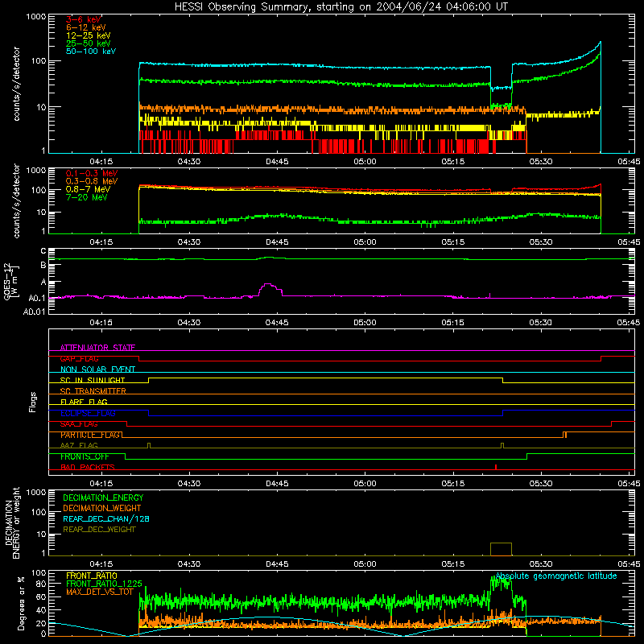Click the red BAD_PACKETS spike marker

(x=496, y=467)
